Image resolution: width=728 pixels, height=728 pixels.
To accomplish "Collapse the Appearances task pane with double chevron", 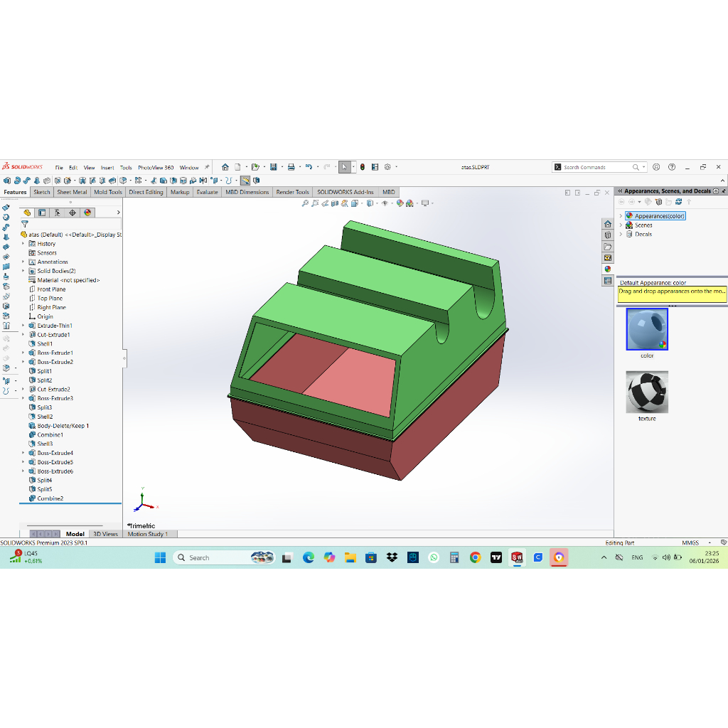I will pos(619,191).
